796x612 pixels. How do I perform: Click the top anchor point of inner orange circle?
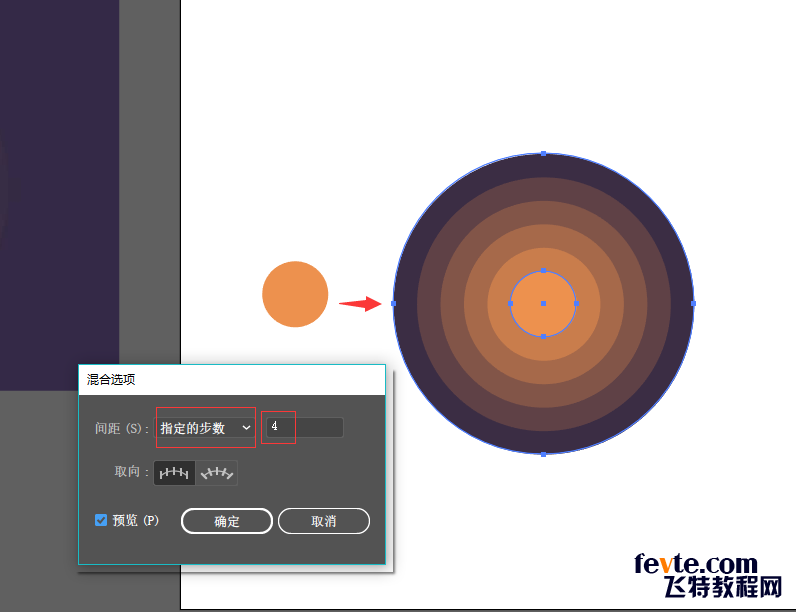pos(543,270)
